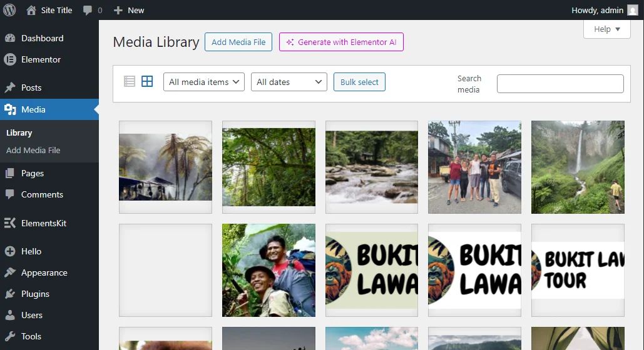Open the Pages menu
The width and height of the screenshot is (644, 350).
point(33,173)
